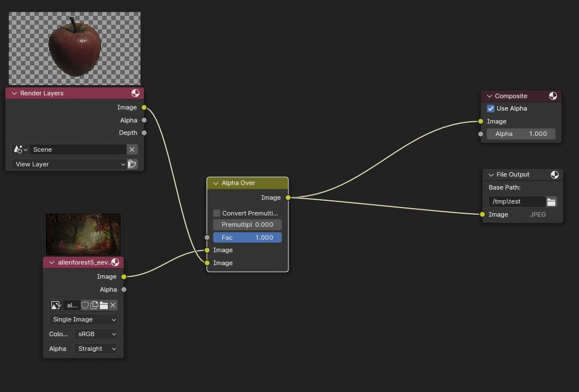This screenshot has height=392, width=579.
Task: Enable the Convert Premultiplied checkbox
Action: click(x=217, y=213)
